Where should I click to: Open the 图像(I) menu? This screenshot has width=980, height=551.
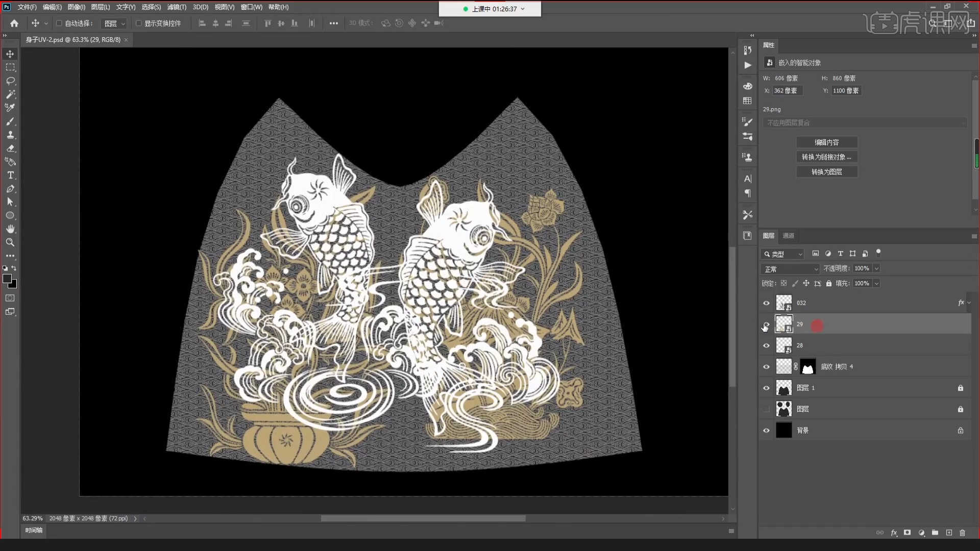(x=77, y=7)
